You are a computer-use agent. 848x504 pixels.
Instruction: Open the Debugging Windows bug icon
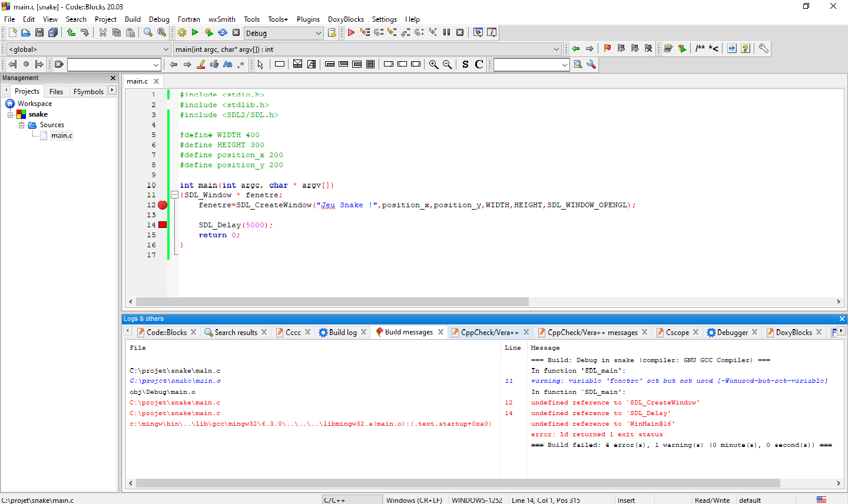[478, 32]
